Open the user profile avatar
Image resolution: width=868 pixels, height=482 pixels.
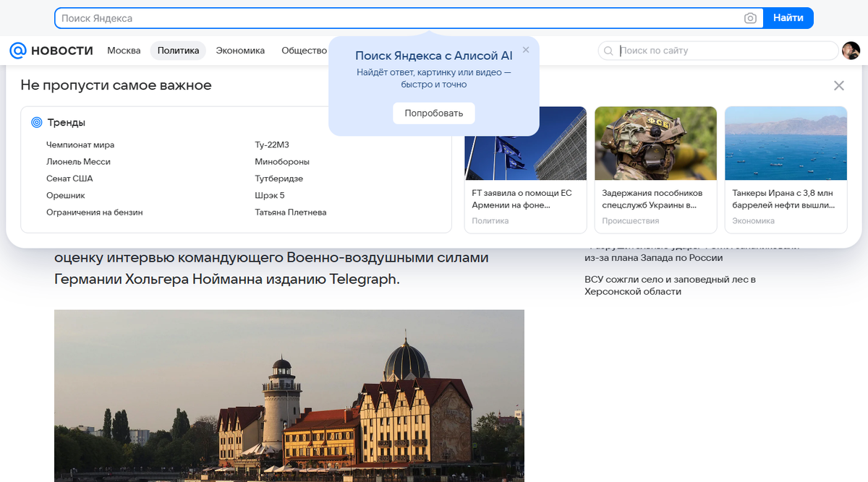click(851, 51)
